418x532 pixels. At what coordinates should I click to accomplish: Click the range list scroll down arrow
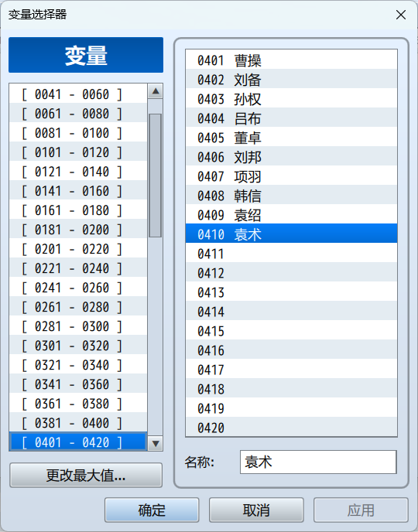[x=156, y=443]
